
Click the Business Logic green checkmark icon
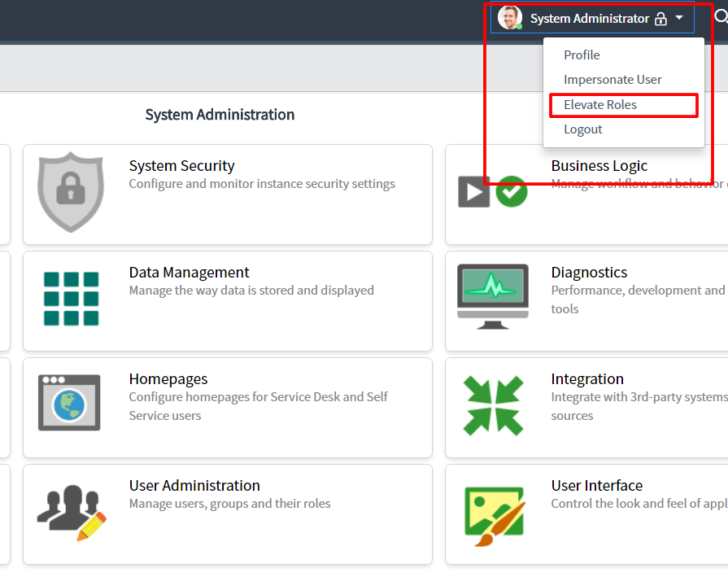click(x=511, y=191)
